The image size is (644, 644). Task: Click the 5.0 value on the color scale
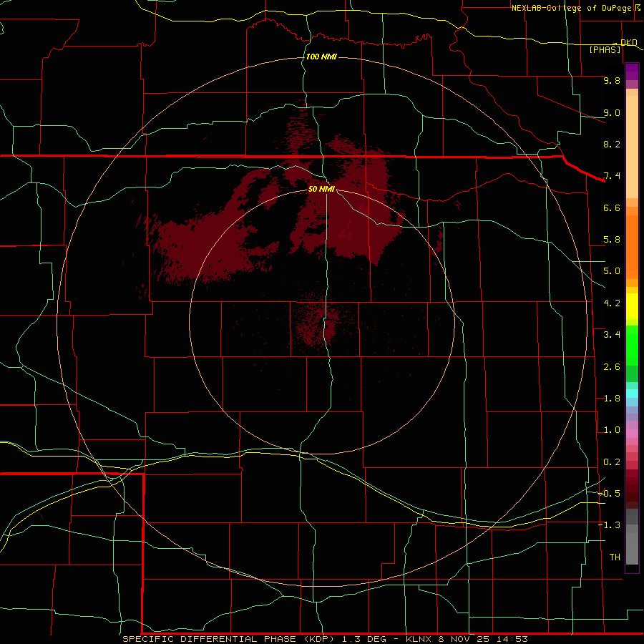point(612,271)
